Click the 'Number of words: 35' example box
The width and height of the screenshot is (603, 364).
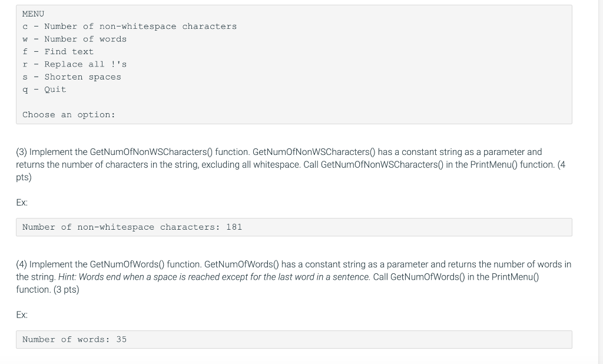(x=294, y=339)
